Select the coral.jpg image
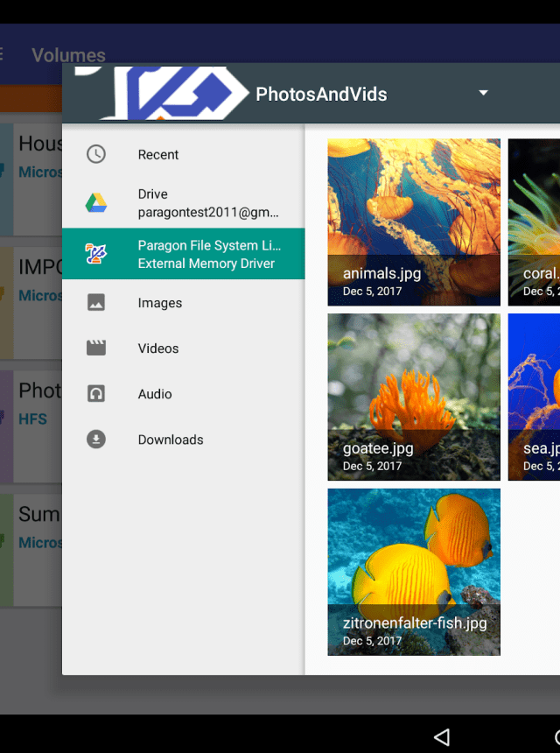 point(534,222)
